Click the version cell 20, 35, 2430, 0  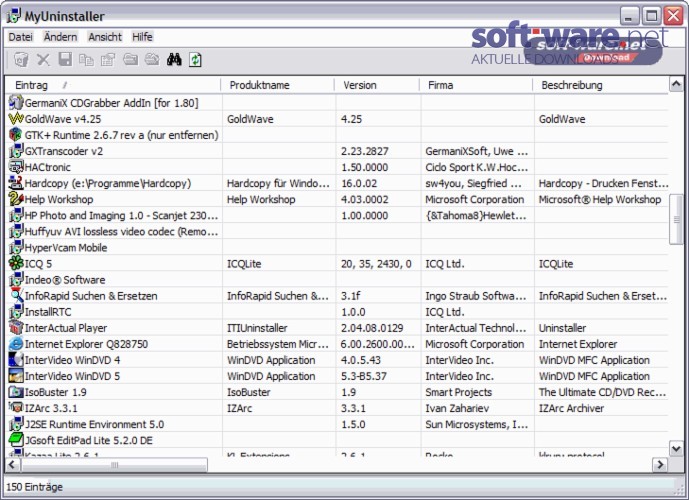376,264
